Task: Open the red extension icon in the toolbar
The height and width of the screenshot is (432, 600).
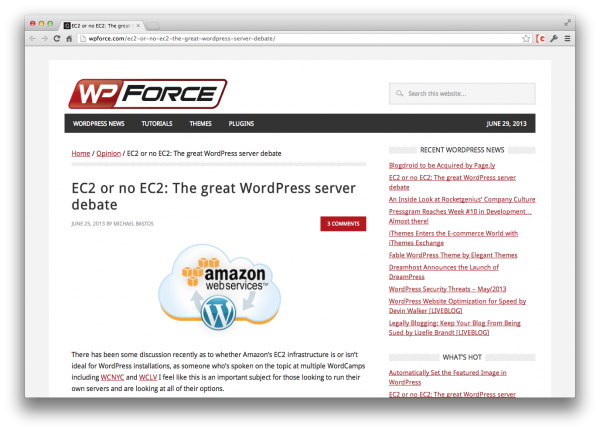Action: [x=541, y=39]
